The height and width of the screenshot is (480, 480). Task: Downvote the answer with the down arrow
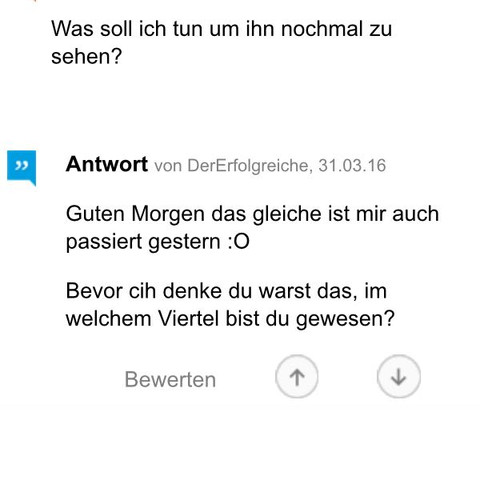(399, 377)
